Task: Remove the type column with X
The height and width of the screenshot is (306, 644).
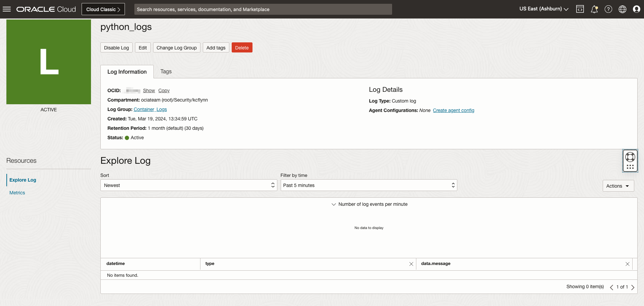Action: pos(411,264)
